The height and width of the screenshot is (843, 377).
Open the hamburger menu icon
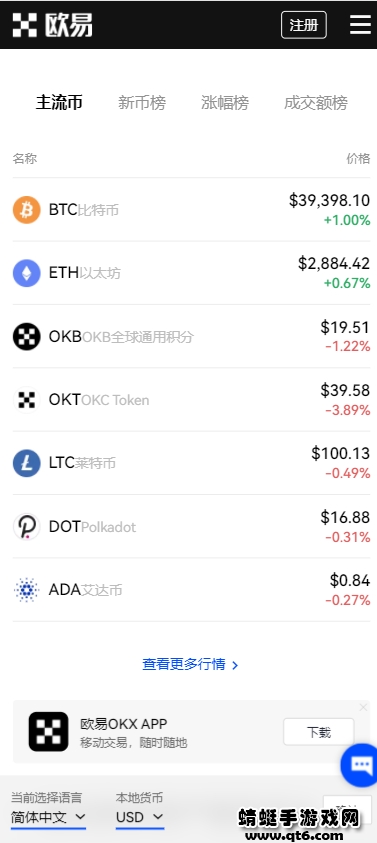pos(360,25)
